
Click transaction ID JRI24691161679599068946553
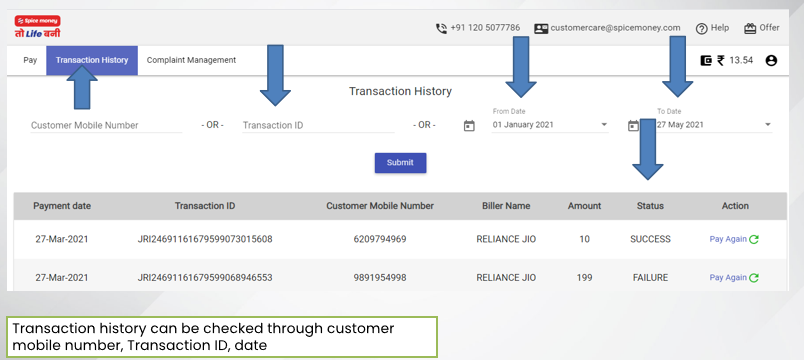pyautogui.click(x=205, y=278)
